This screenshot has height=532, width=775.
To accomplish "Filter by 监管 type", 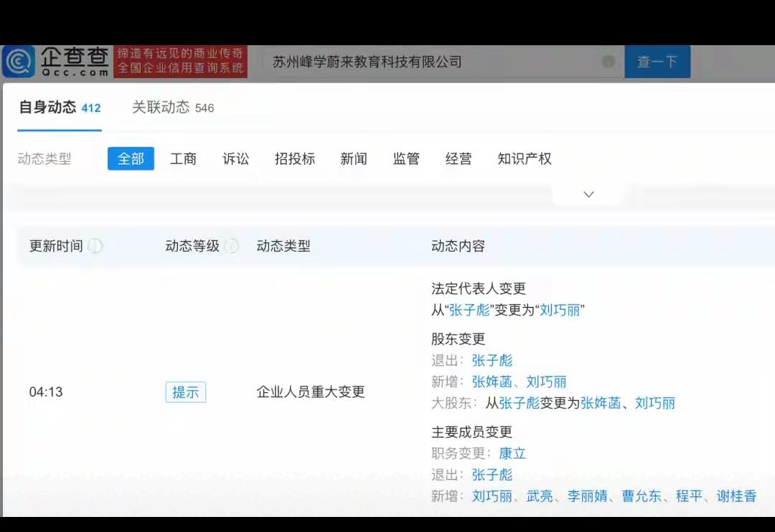I will pos(406,158).
